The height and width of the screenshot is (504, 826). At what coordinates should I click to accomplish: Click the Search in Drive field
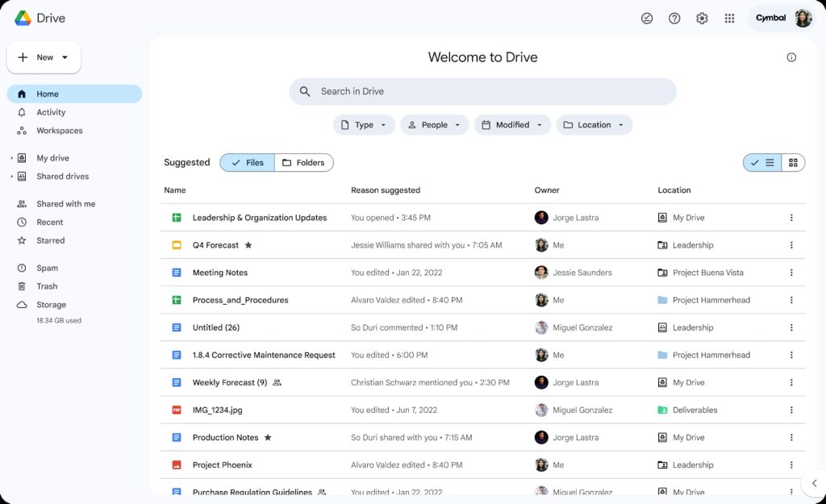tap(482, 91)
